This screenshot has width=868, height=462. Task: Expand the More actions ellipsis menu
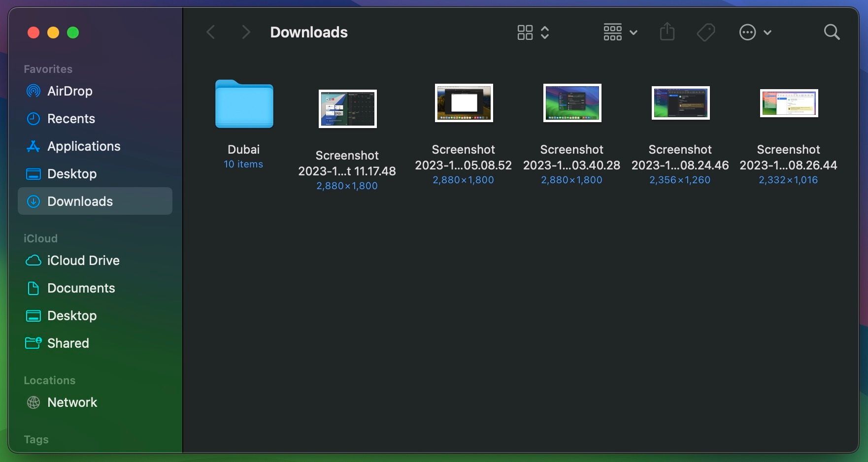tap(755, 32)
